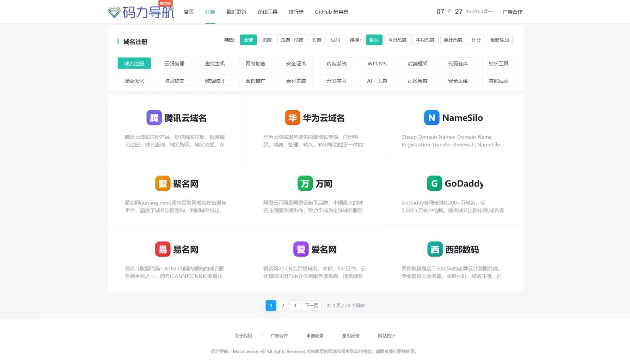Select the 安全证书 category
Screen dimensions: 630x364
(x=296, y=63)
